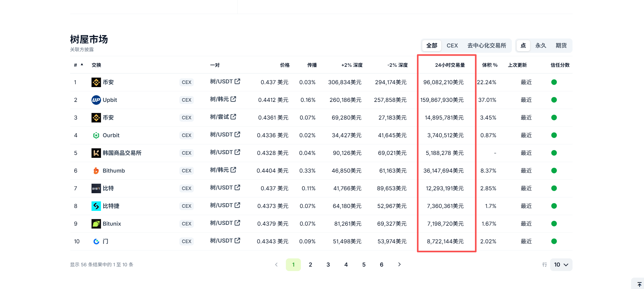This screenshot has width=644, height=289.
Task: Switch to the 永久 market tab
Action: 540,46
